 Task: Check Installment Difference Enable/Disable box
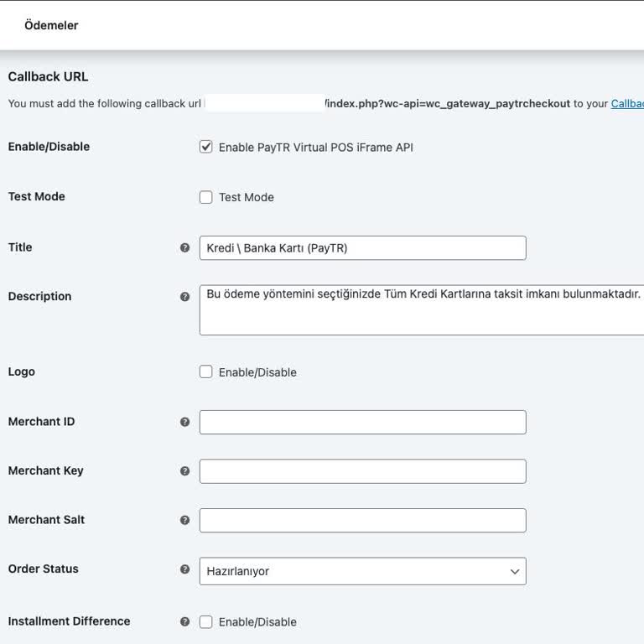point(205,621)
